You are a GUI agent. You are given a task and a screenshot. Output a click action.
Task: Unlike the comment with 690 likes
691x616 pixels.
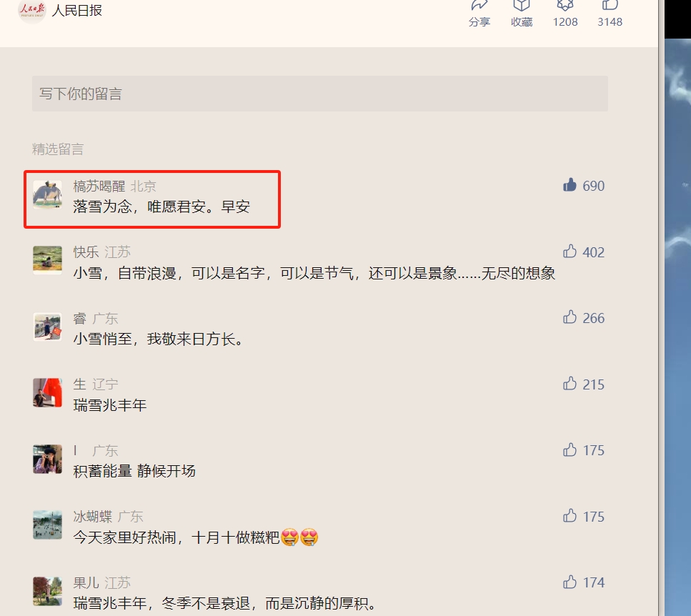570,185
